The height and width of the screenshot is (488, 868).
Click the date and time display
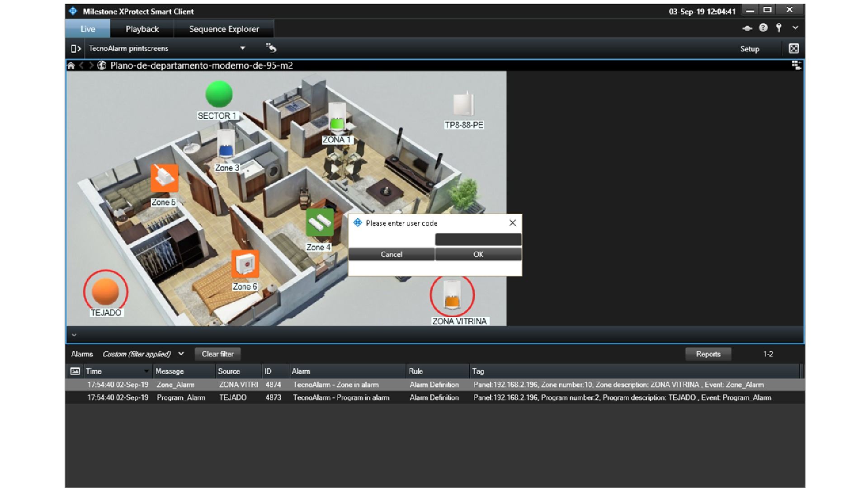point(702,12)
